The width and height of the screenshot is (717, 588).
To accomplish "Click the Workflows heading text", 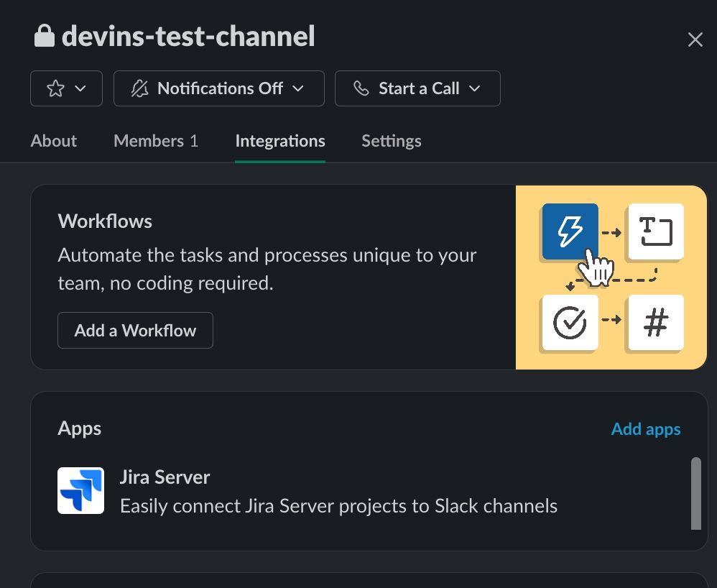I will coord(105,221).
